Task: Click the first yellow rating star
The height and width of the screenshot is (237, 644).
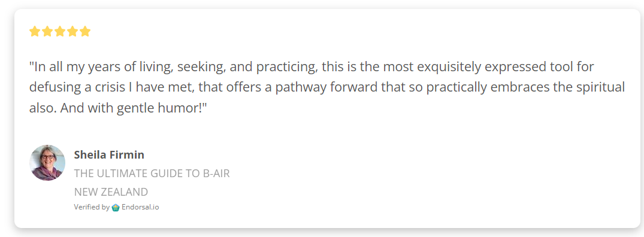Action: tap(35, 32)
